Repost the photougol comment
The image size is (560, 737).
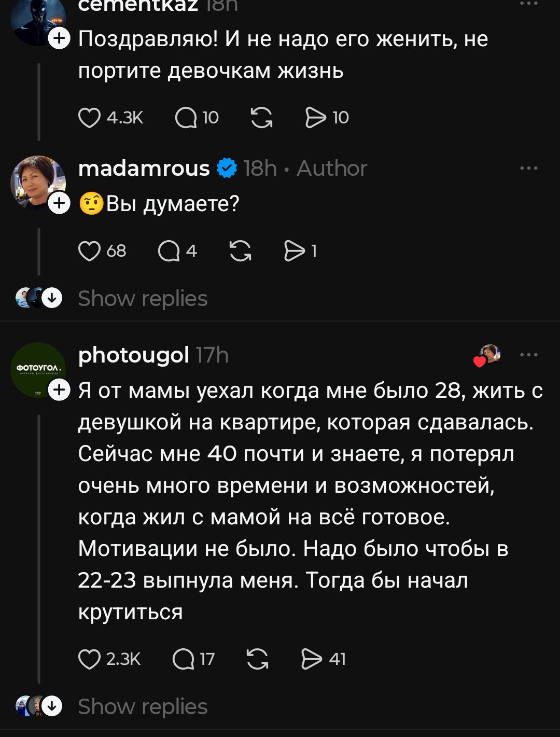click(258, 659)
